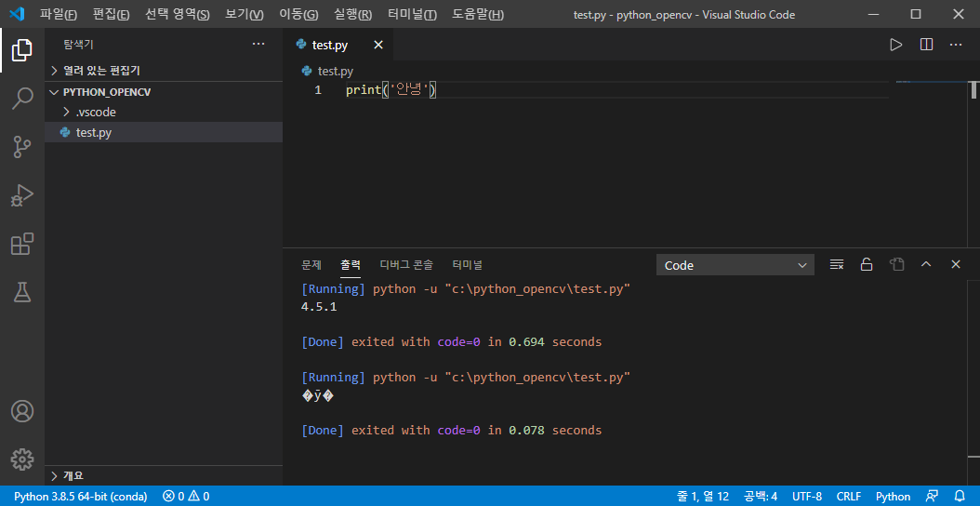This screenshot has height=506, width=980.
Task: Close the bottom panel
Action: (x=956, y=264)
